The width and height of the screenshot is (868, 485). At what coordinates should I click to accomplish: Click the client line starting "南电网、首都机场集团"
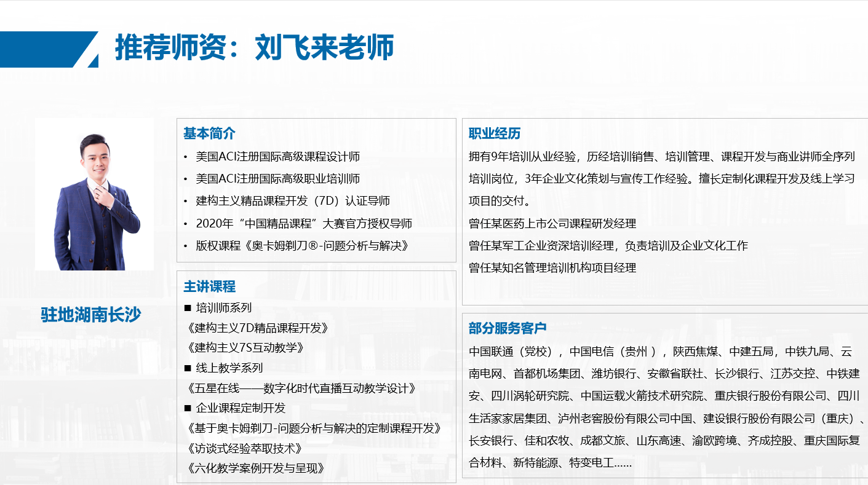click(664, 374)
